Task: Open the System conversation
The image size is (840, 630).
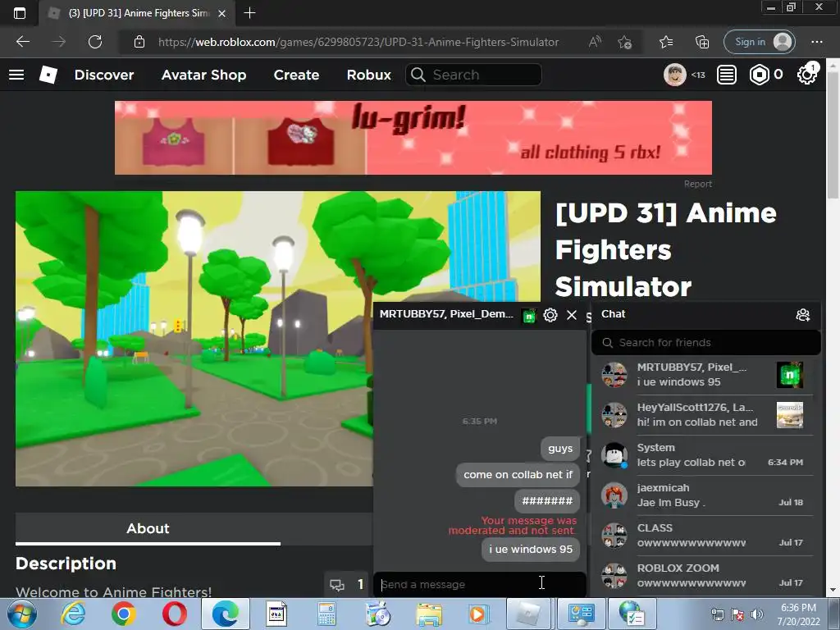Action: (705, 454)
